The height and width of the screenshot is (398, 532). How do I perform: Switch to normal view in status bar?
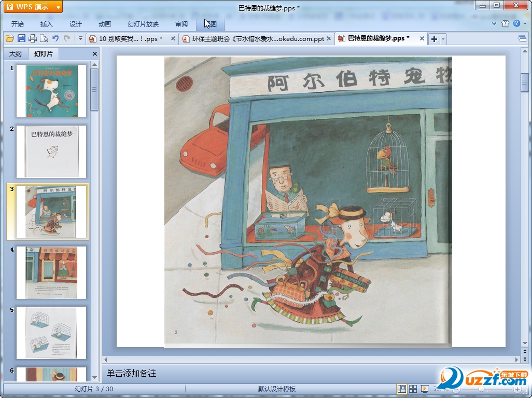click(x=402, y=389)
